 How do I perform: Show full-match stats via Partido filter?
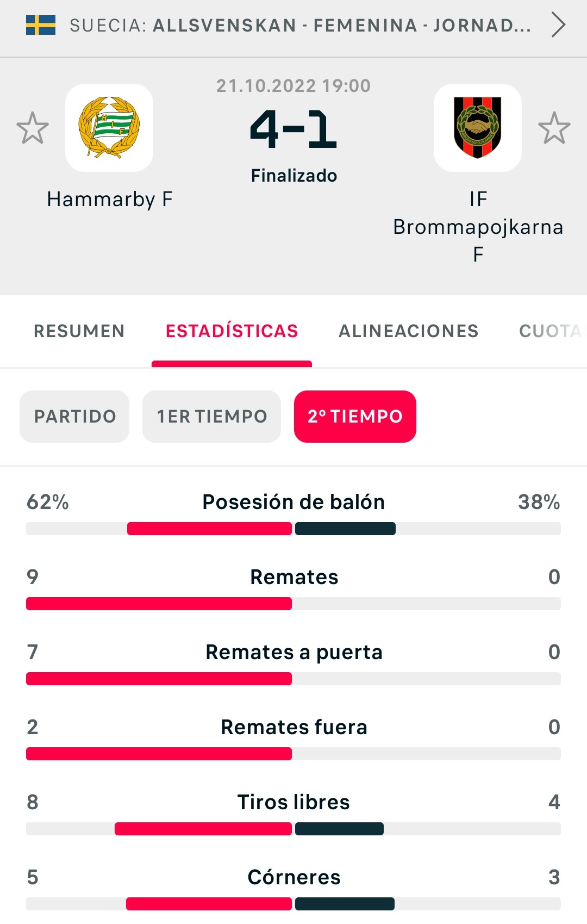pos(74,417)
